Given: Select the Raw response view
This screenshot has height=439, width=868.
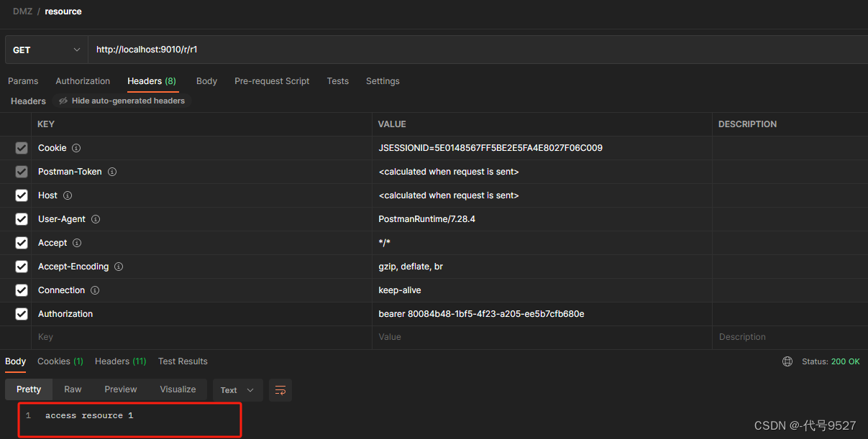Looking at the screenshot, I should pyautogui.click(x=73, y=389).
